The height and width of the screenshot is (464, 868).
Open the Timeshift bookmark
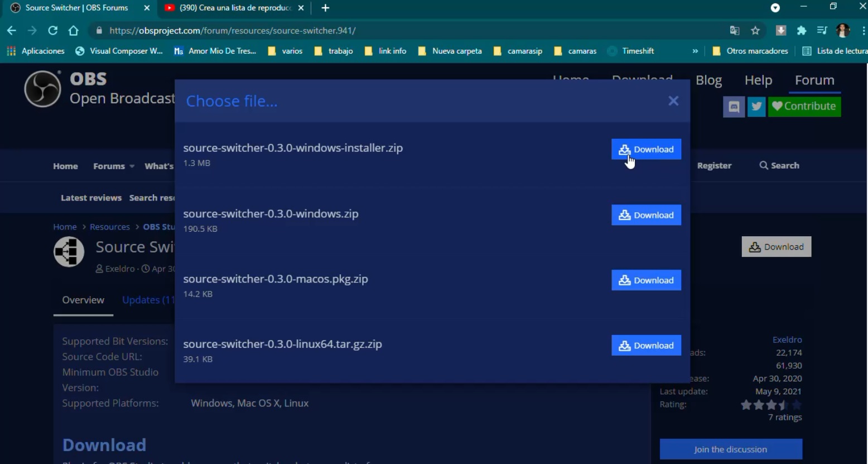click(631, 51)
